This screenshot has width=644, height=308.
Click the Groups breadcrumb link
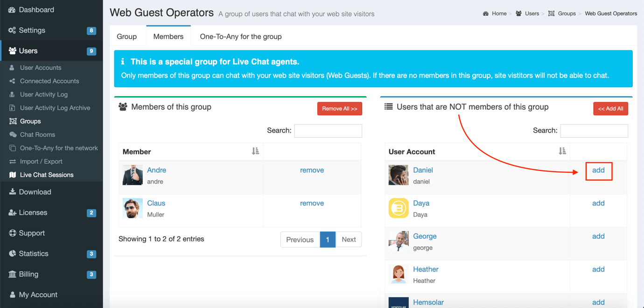567,14
